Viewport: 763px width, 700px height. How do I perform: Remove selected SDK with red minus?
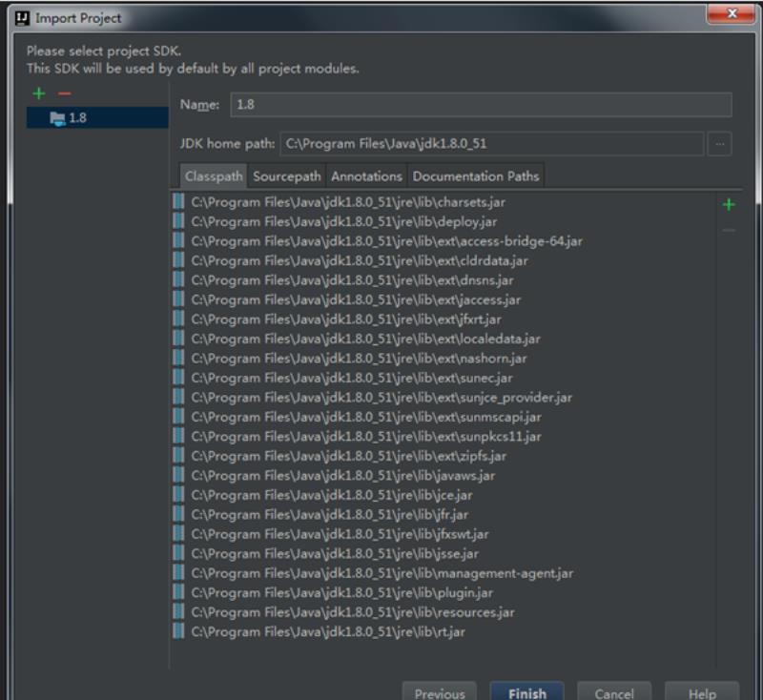coord(64,93)
